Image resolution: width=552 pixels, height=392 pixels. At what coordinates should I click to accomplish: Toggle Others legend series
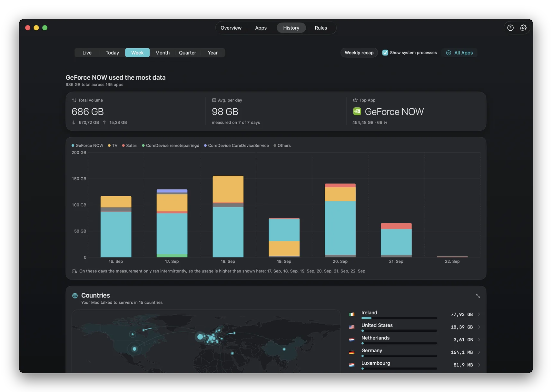pyautogui.click(x=282, y=146)
